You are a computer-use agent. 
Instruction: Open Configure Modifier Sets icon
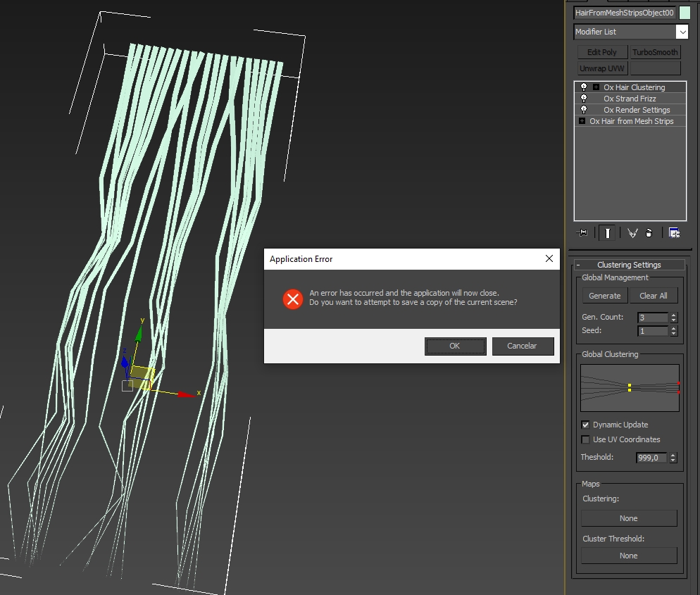click(x=674, y=233)
